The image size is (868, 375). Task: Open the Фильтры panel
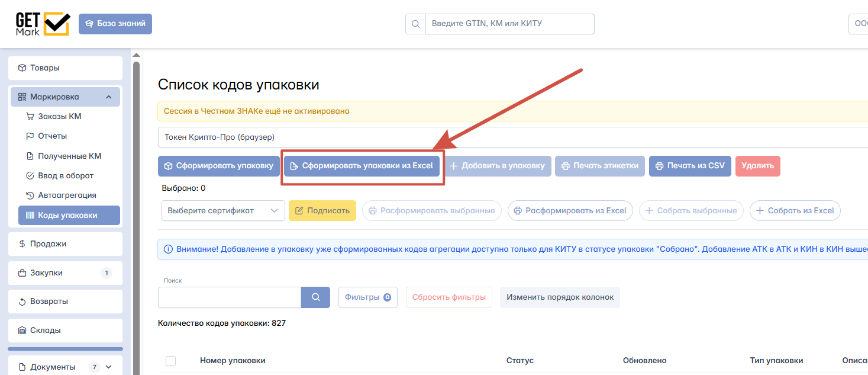[368, 297]
